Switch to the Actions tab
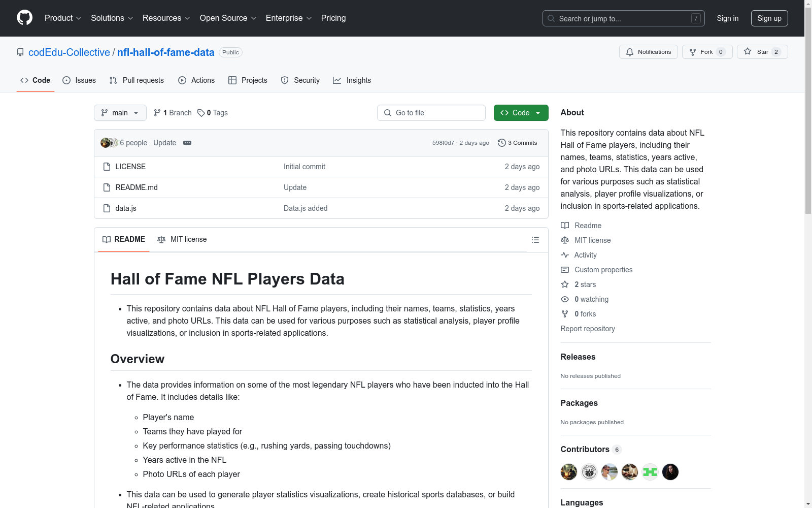The width and height of the screenshot is (812, 508). (x=196, y=80)
